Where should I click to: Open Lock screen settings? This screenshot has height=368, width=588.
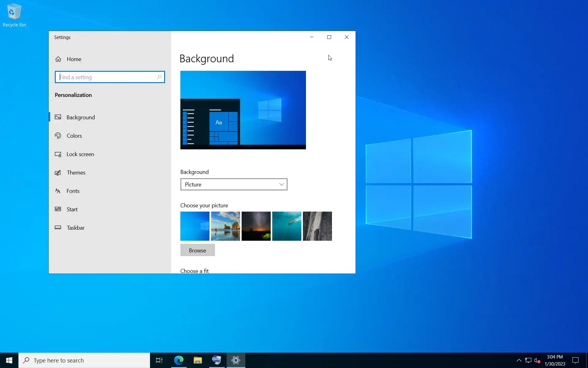pyautogui.click(x=80, y=154)
